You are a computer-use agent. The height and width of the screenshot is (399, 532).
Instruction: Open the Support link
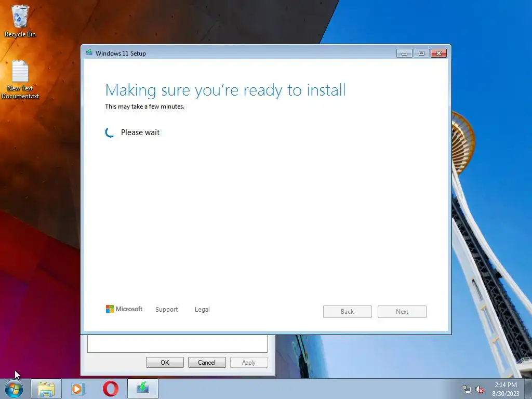tap(167, 310)
